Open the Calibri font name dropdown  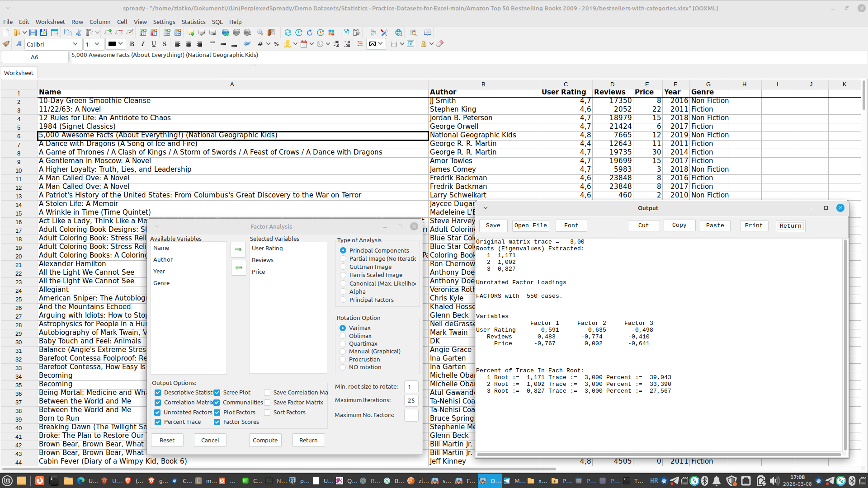75,44
